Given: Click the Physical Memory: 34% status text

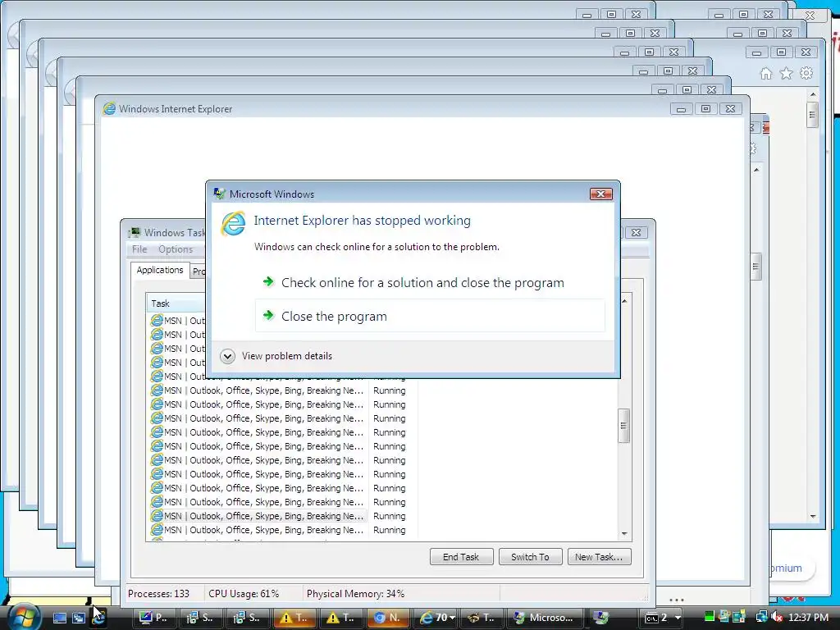Looking at the screenshot, I should 356,594.
